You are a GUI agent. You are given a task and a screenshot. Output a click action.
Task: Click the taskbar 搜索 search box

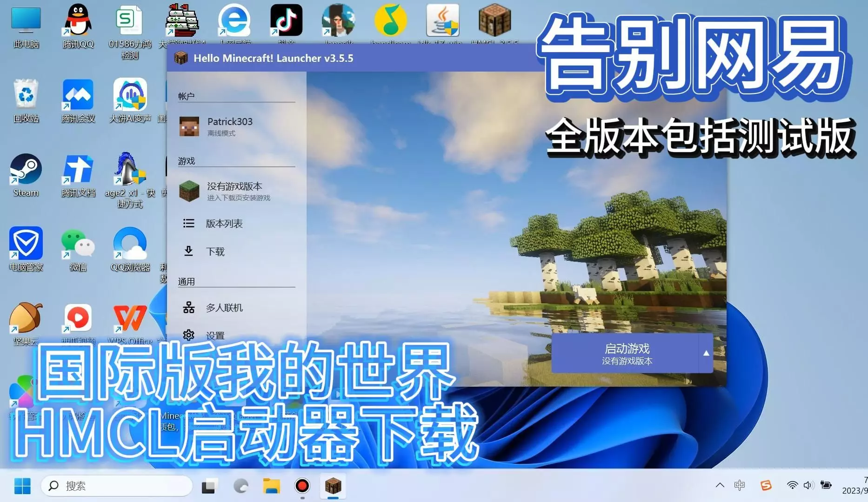point(117,486)
